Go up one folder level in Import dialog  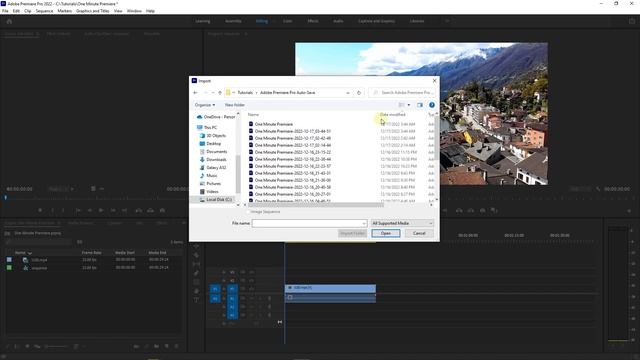(x=220, y=93)
